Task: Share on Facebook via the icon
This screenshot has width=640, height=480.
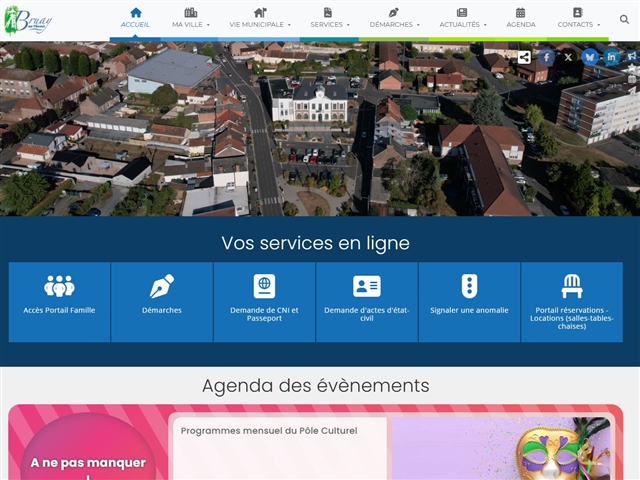Action: pyautogui.click(x=547, y=57)
